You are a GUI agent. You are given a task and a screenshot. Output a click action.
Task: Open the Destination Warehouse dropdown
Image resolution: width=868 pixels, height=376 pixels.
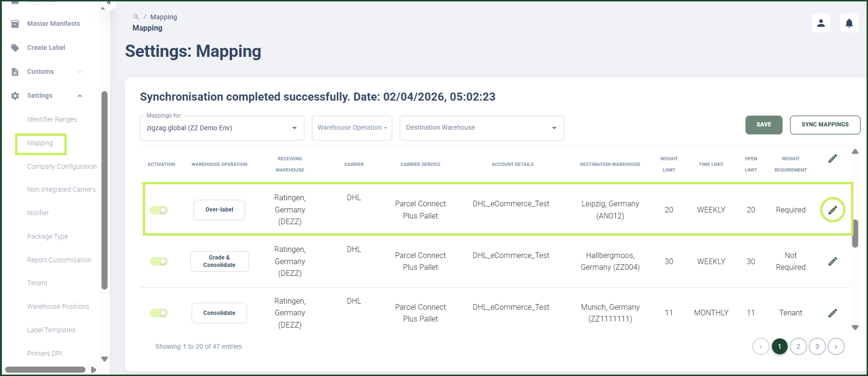click(481, 128)
